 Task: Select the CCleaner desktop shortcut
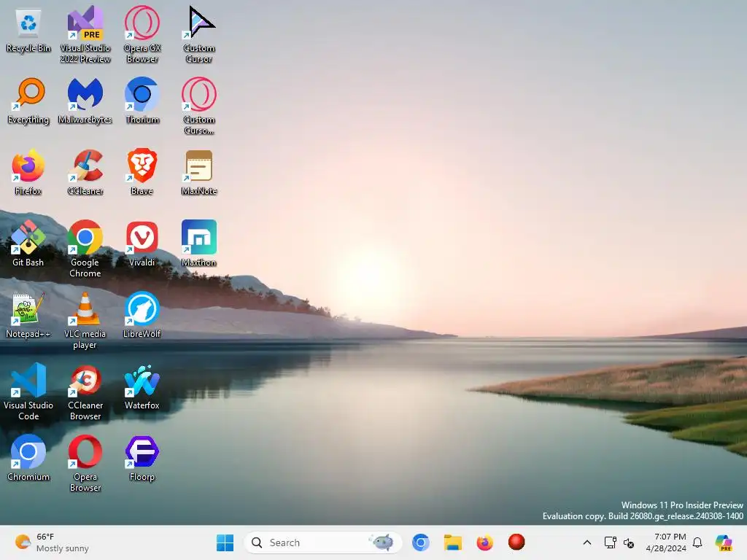click(x=85, y=172)
